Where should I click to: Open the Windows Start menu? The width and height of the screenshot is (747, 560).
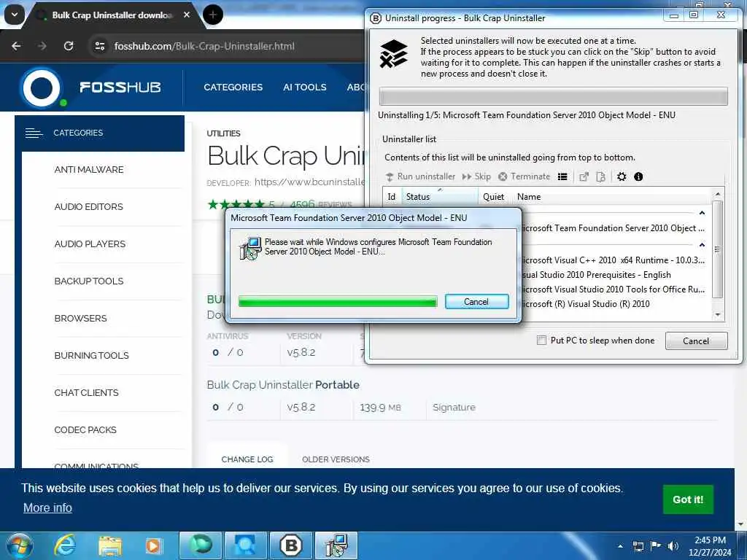19,545
